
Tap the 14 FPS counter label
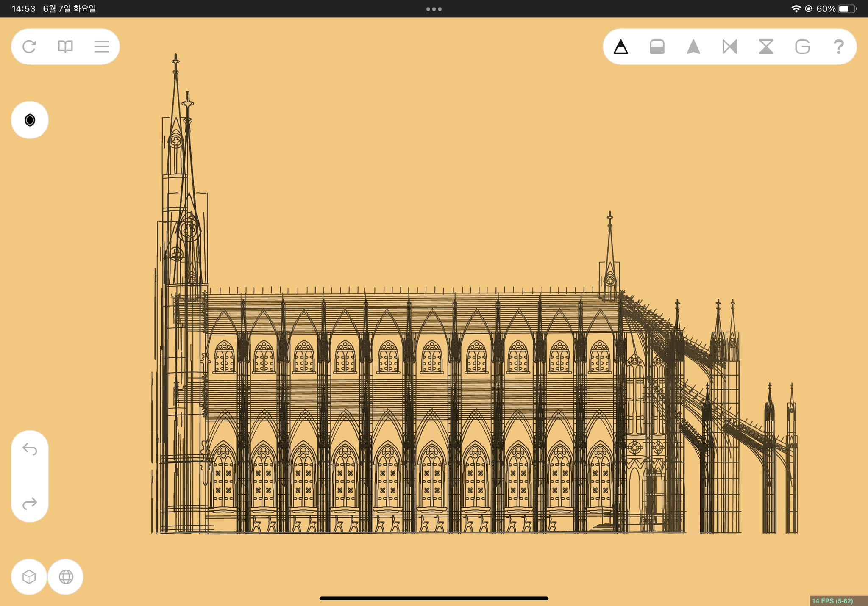pos(832,601)
